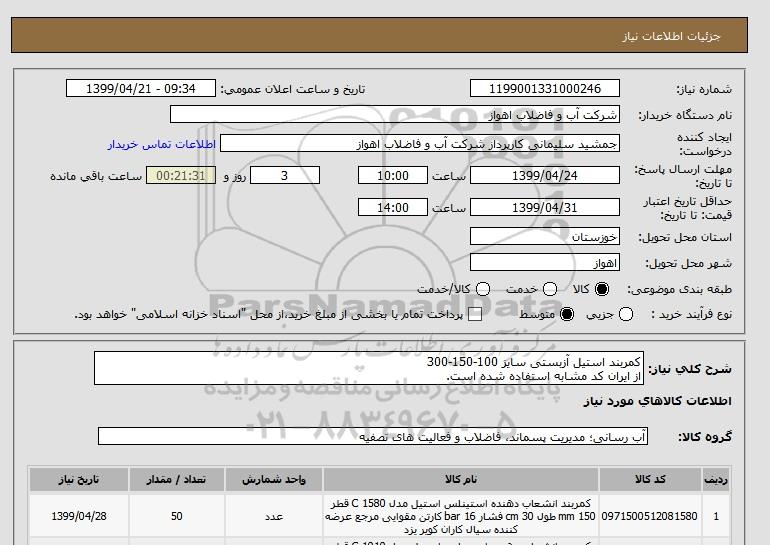This screenshot has height=545, width=770.
Task: Click the response deadline date 1399/04/24
Action: coord(544,176)
